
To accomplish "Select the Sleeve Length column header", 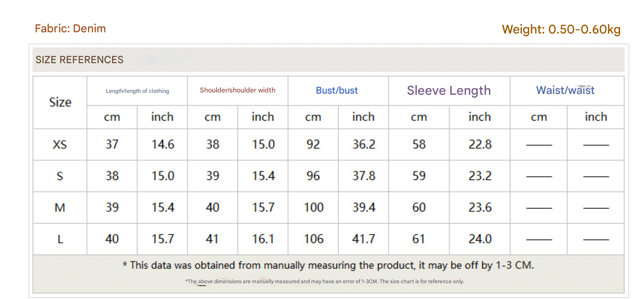I will pyautogui.click(x=449, y=91).
